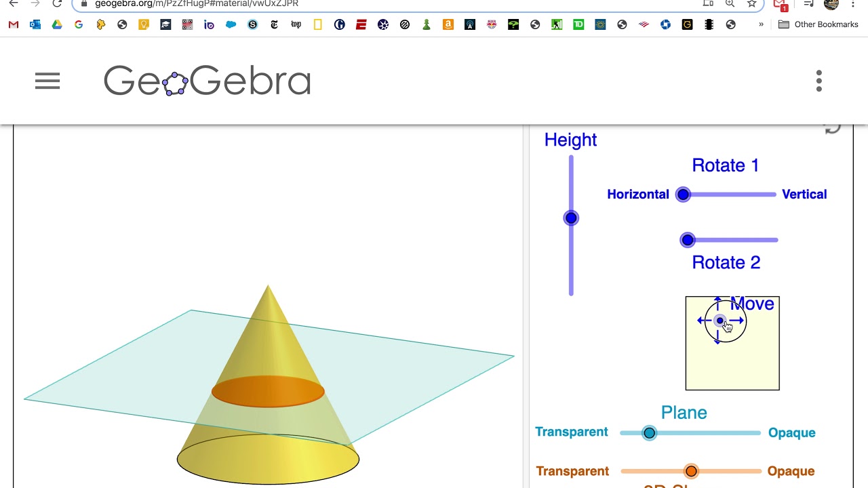Bookmark this page with star icon
868x488 pixels.
click(x=752, y=3)
